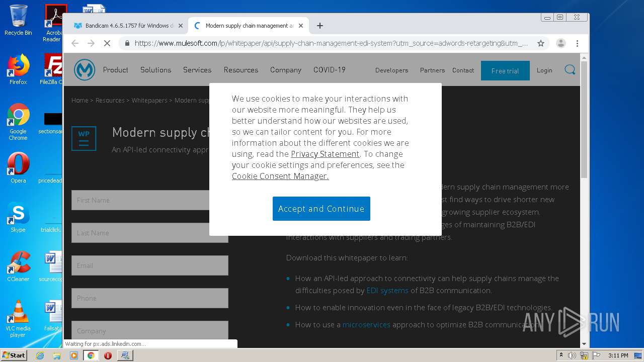This screenshot has width=644, height=362.
Task: Open CCleaner desktop shortcut
Action: [18, 266]
